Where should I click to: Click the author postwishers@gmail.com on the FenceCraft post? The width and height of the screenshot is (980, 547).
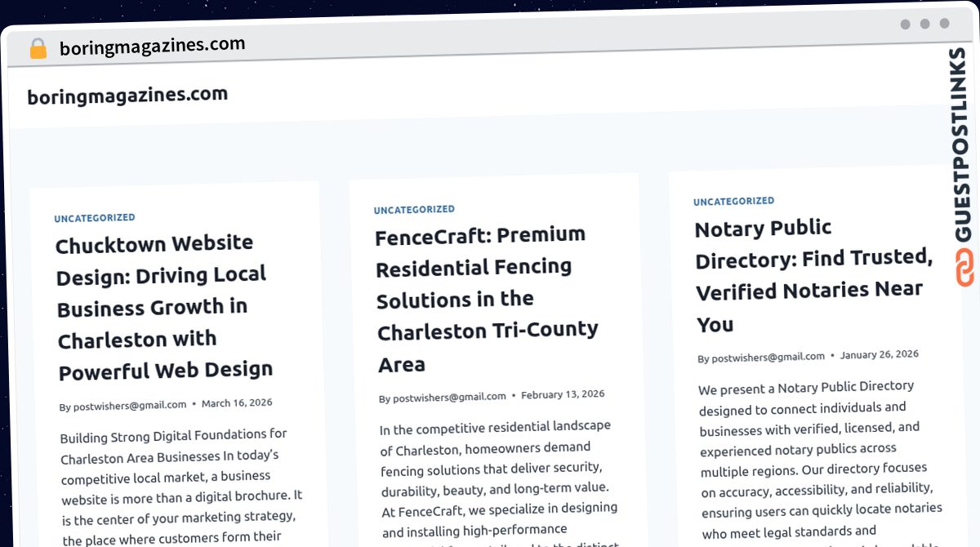click(449, 397)
